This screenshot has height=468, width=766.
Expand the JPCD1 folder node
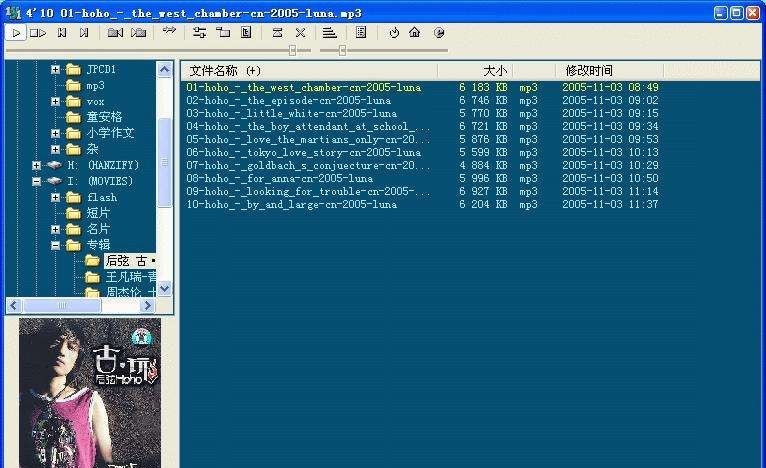click(x=56, y=69)
